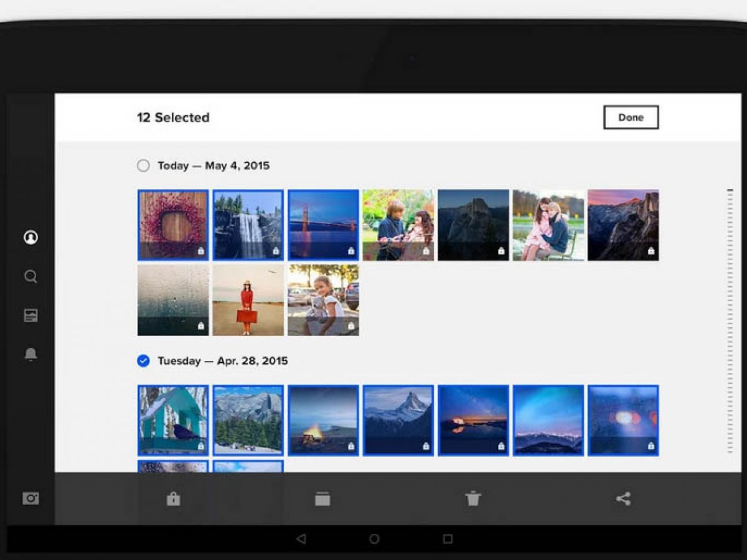Uncheck the Tuesday — Apr. 28, 2015 group

coord(143,361)
